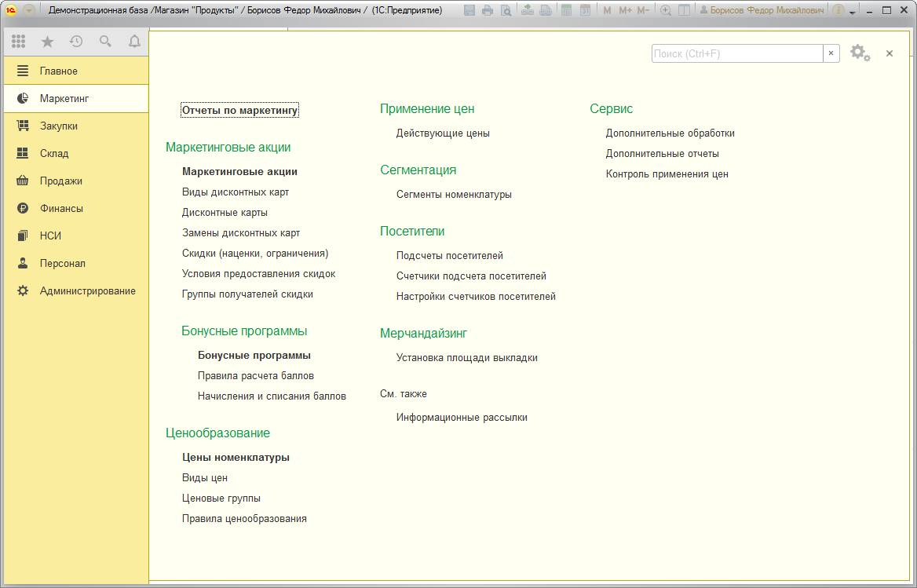Open Контроль применения цен link
This screenshot has width=917, height=588.
tap(667, 173)
